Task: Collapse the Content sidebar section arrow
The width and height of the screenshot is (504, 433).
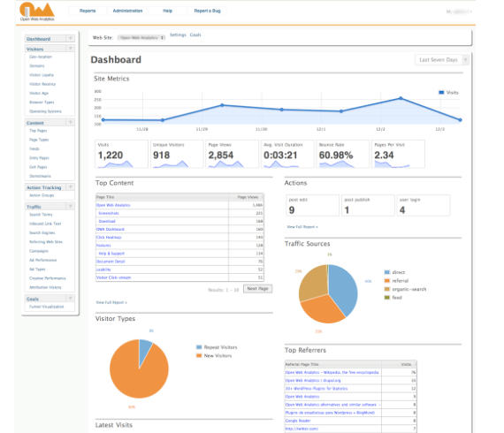Action: point(71,122)
